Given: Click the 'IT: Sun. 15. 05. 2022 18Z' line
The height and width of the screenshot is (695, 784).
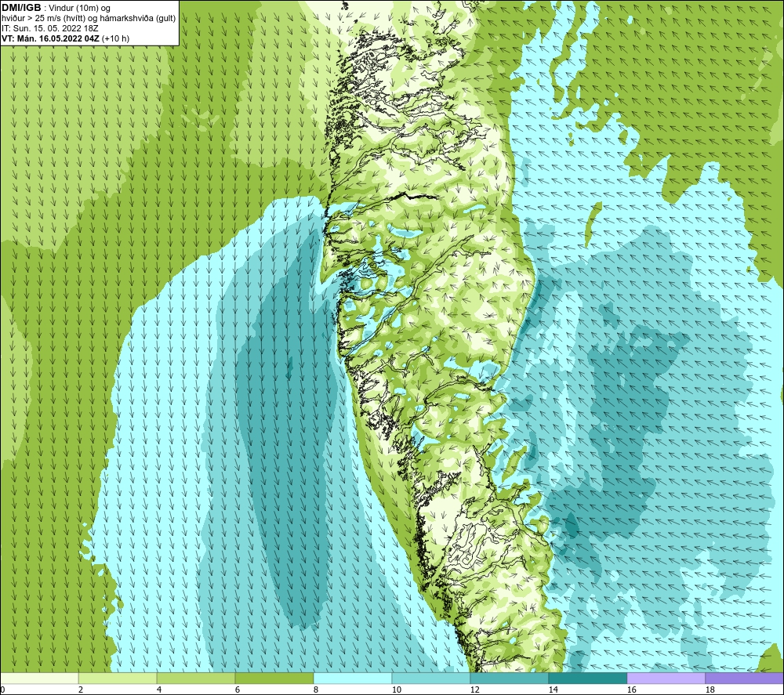Looking at the screenshot, I should pos(50,28).
